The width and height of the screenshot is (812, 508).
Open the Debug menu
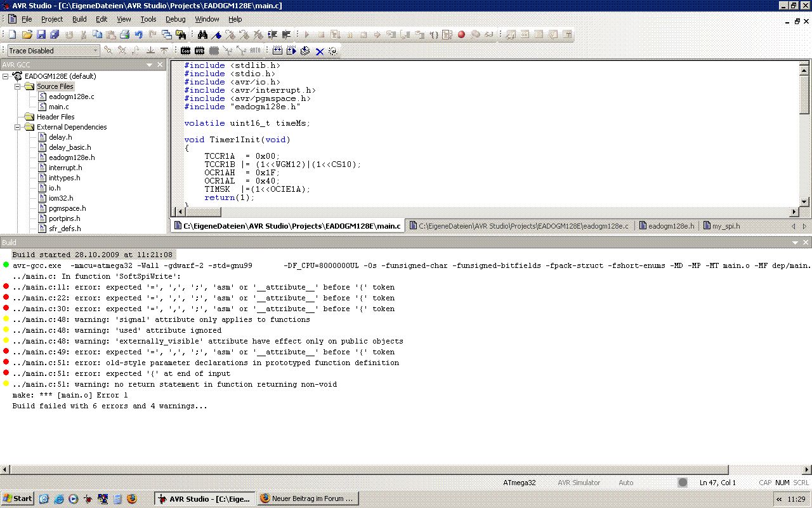[175, 19]
